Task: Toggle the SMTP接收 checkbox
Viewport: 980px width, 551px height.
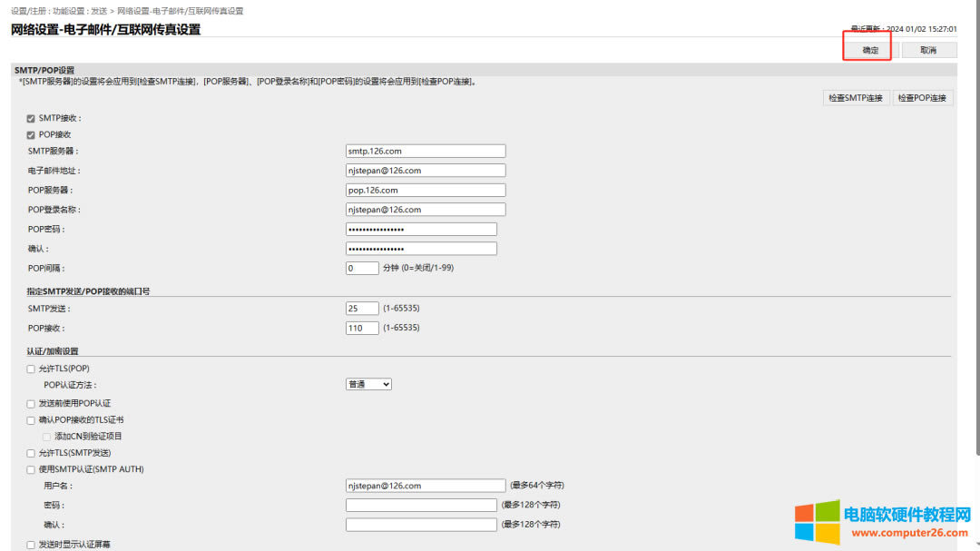Action: pos(31,118)
